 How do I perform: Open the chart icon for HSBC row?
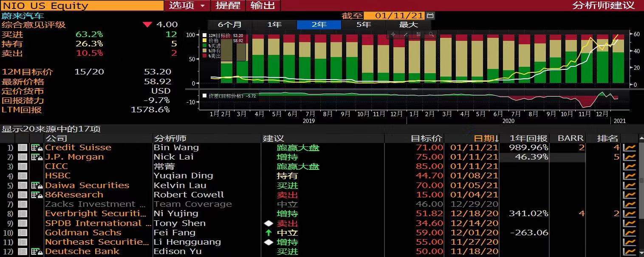click(x=629, y=176)
